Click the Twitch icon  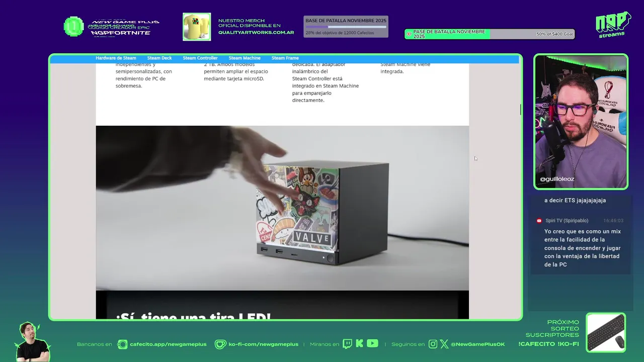(347, 344)
